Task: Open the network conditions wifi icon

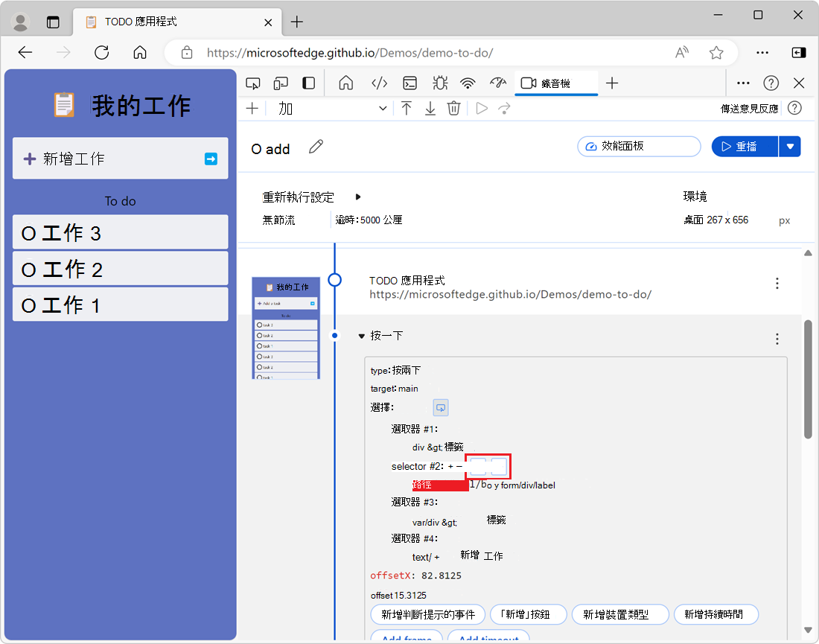Action: click(x=468, y=83)
